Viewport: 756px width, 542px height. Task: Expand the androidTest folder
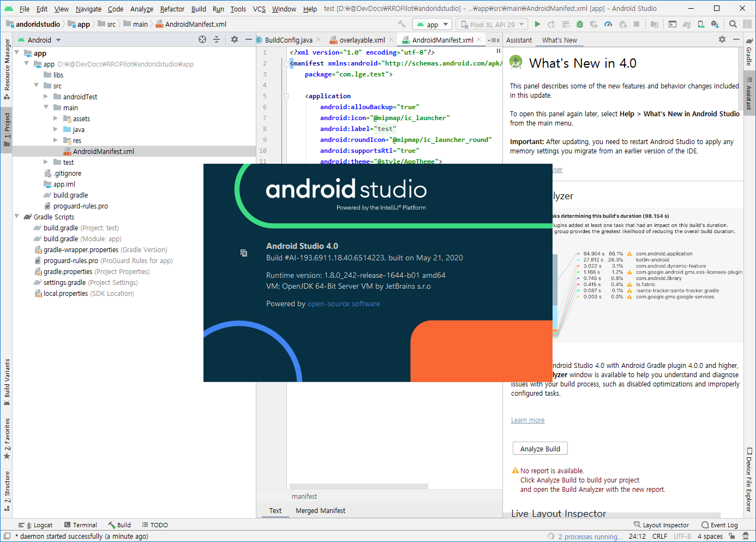click(46, 97)
